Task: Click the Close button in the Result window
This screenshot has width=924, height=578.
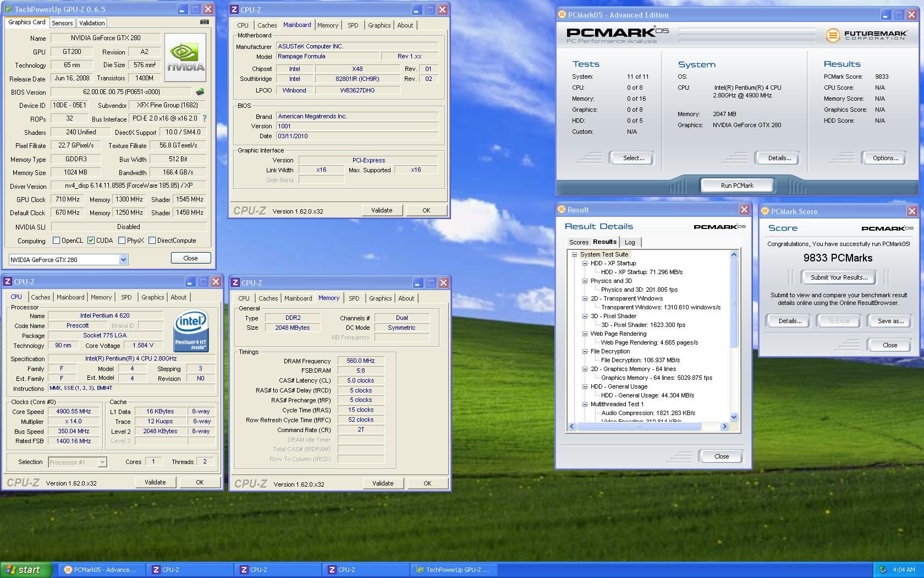Action: tap(721, 456)
